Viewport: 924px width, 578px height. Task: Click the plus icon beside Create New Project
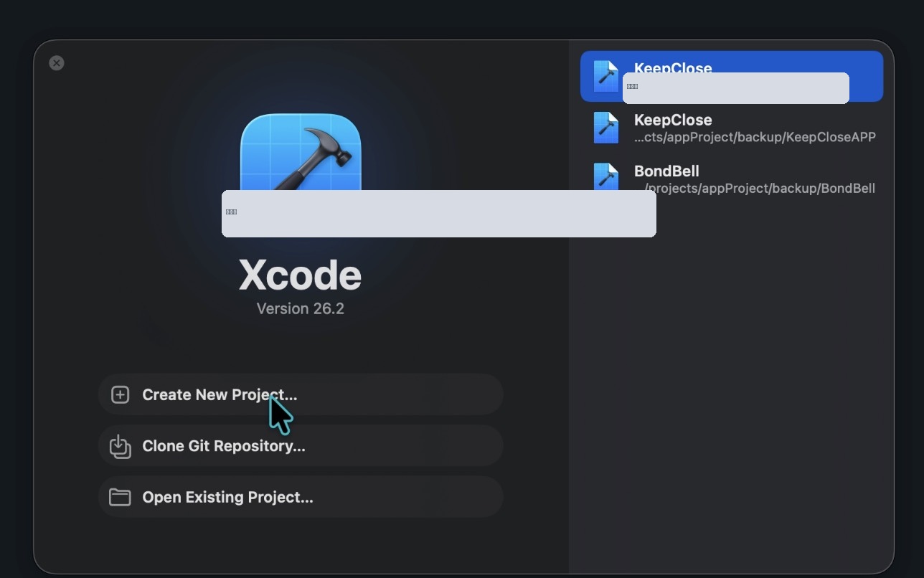coord(120,394)
